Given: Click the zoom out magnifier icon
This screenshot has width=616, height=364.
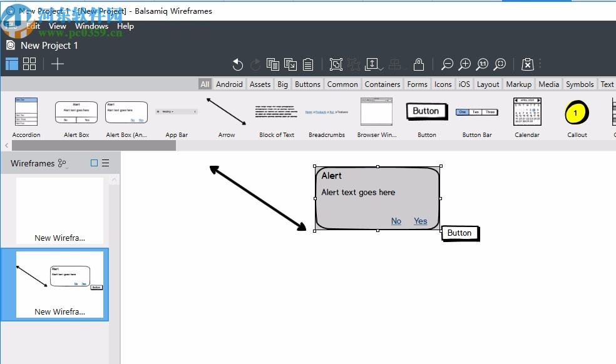Looking at the screenshot, I should (x=448, y=64).
